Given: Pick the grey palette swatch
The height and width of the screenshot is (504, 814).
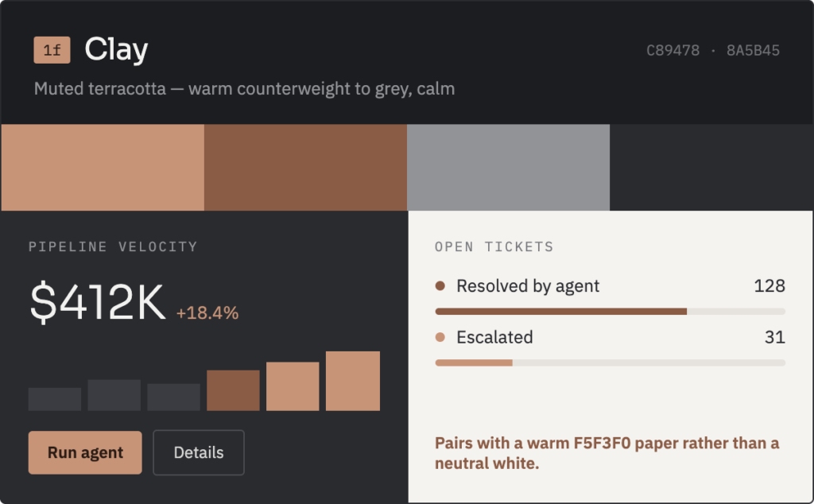Looking at the screenshot, I should pos(508,167).
